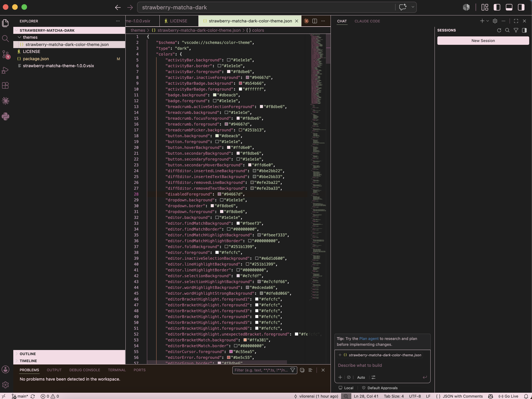Open Tab Size: 4 indentation setting
532x399 pixels.
tap(394, 396)
